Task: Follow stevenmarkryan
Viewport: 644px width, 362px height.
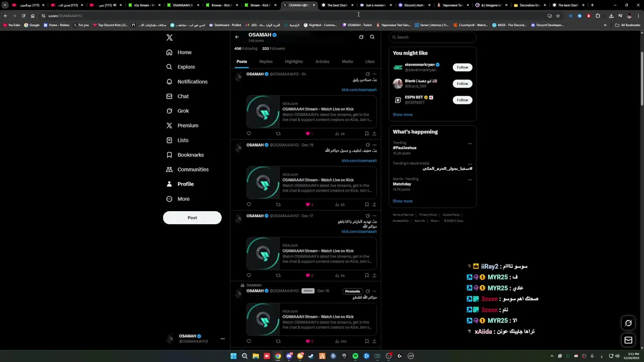Action: pos(462,67)
